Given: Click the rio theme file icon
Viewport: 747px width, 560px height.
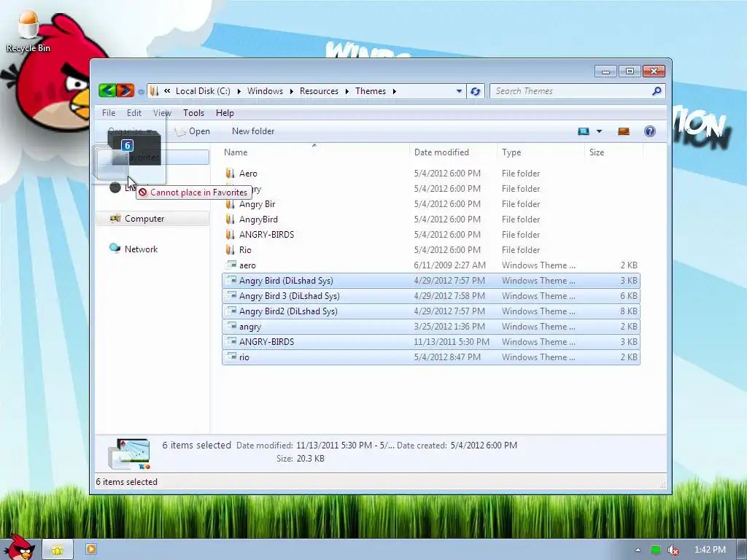Looking at the screenshot, I should point(231,356).
